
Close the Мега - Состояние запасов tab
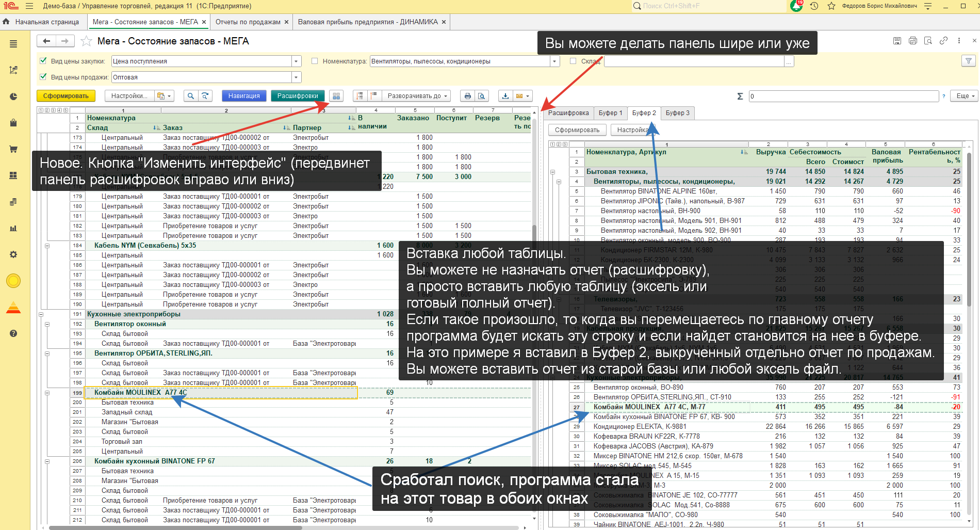tap(204, 22)
